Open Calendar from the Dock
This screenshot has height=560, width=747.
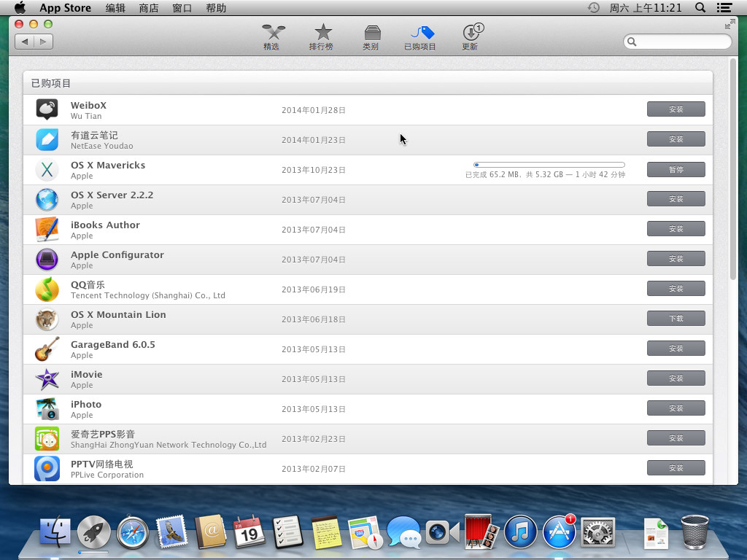pyautogui.click(x=249, y=532)
